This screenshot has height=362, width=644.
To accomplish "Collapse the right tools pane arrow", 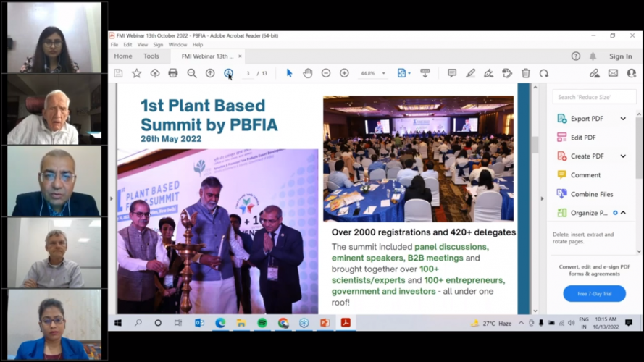I will point(542,198).
